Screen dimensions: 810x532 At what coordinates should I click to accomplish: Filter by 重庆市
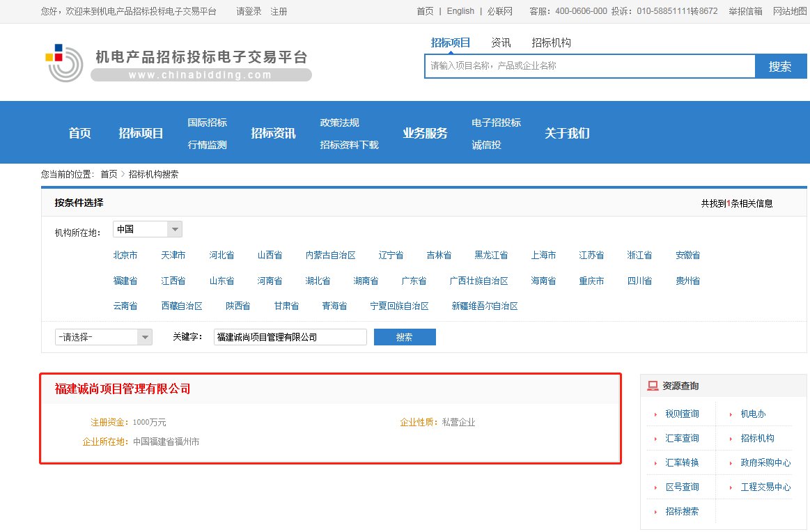tap(591, 281)
